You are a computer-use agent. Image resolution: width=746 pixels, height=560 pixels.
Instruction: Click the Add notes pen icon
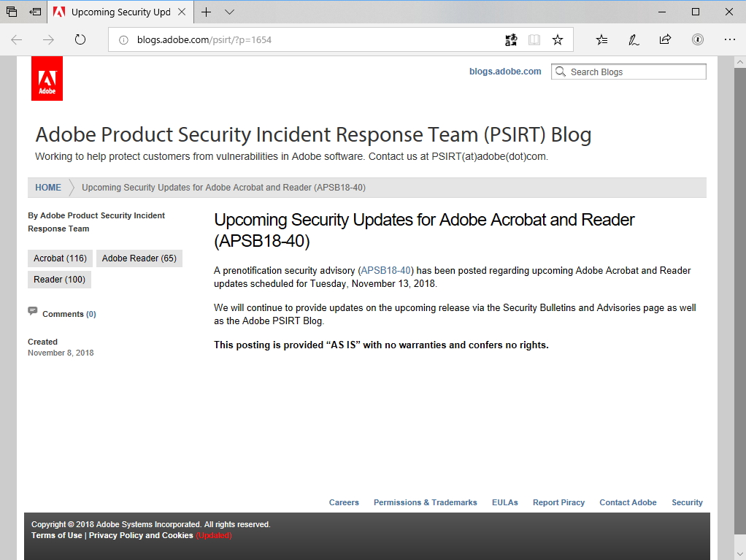pyautogui.click(x=634, y=40)
